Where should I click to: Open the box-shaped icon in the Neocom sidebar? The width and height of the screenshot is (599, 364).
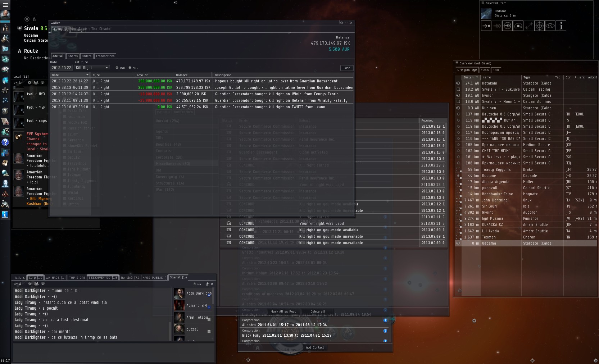(5, 111)
